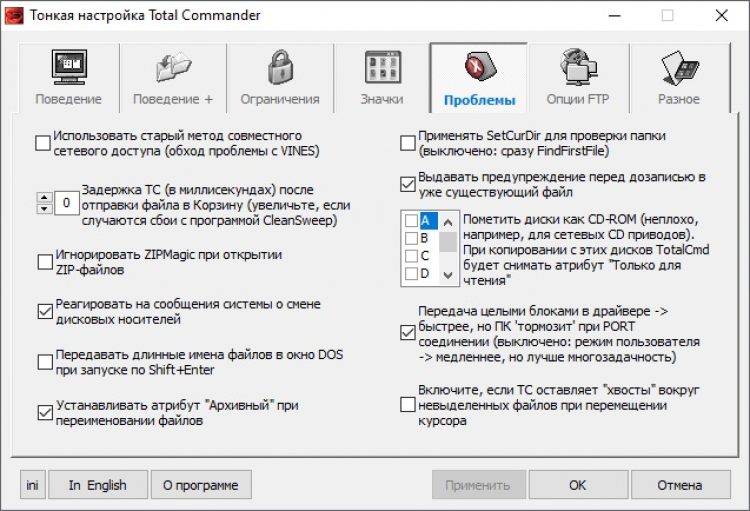This screenshot has width=750, height=511.
Task: Switch to the Опции FTP tab label
Action: tap(577, 99)
